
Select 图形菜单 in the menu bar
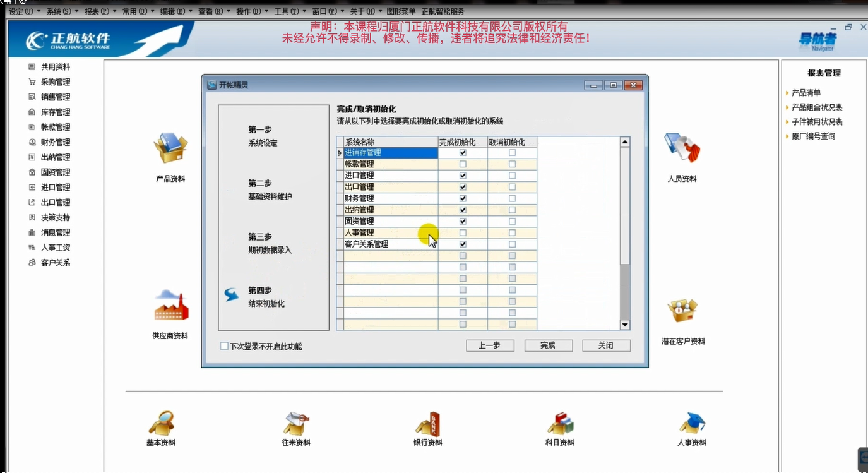click(x=401, y=11)
